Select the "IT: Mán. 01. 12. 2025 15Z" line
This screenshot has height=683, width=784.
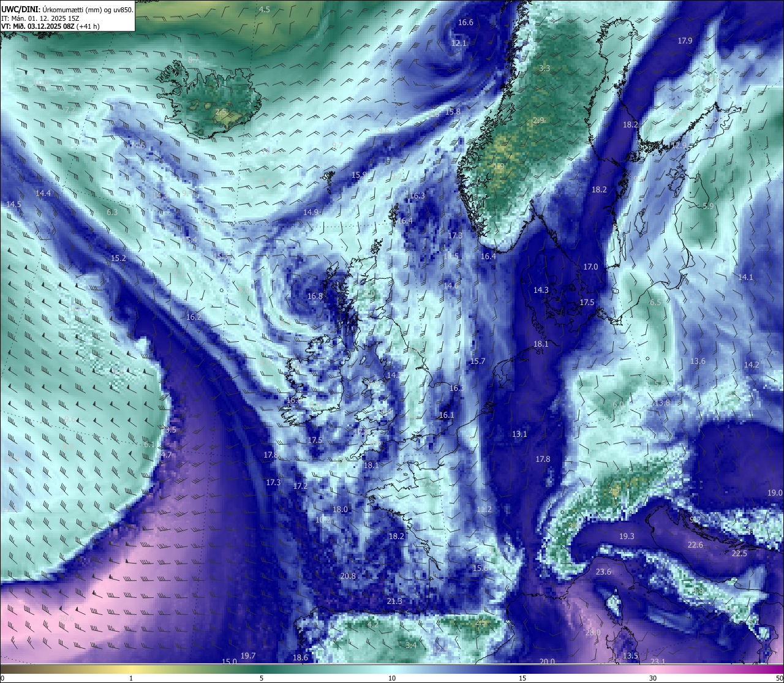coord(40,18)
